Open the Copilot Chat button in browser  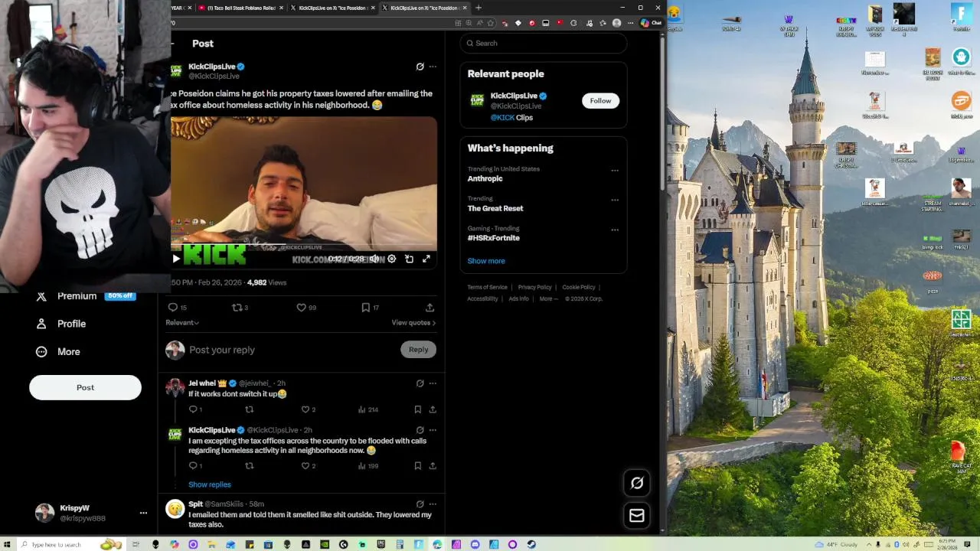[651, 23]
